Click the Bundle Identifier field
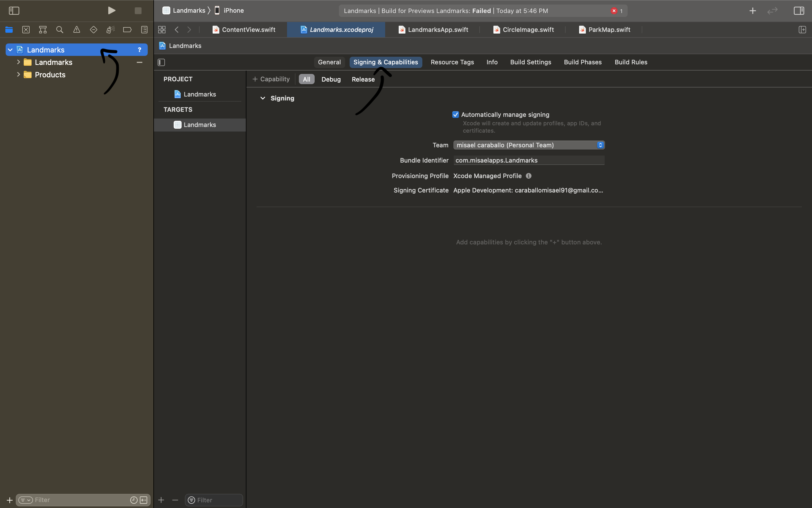 point(529,160)
